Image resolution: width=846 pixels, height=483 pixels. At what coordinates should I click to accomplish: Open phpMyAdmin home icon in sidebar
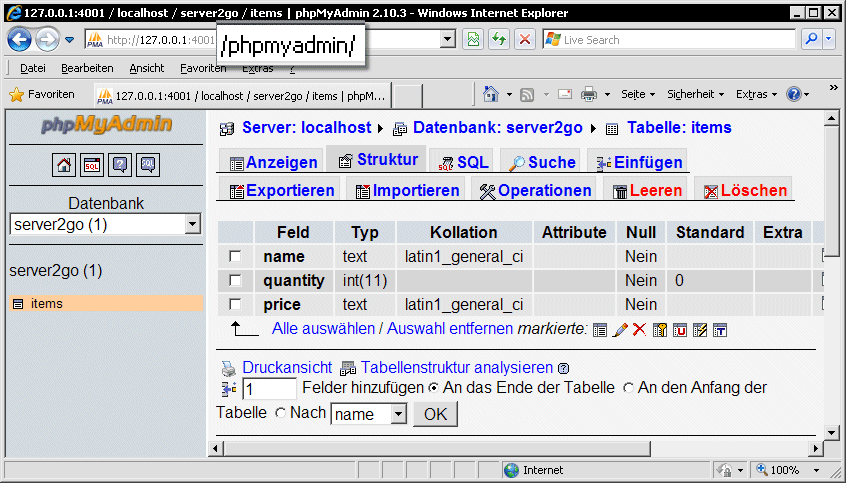[64, 165]
